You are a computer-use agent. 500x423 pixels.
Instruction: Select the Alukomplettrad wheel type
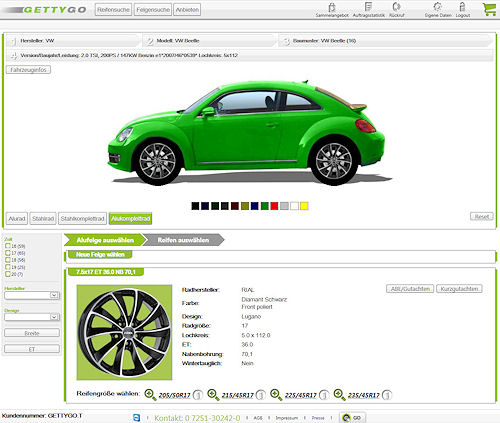130,219
